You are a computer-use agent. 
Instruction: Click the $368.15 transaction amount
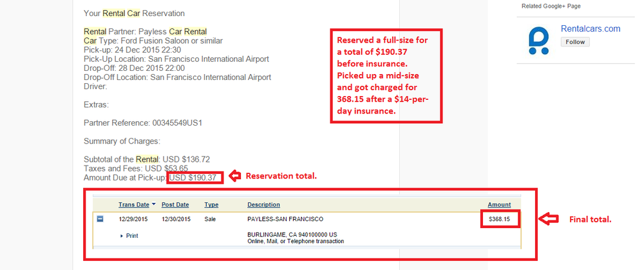pyautogui.click(x=500, y=220)
